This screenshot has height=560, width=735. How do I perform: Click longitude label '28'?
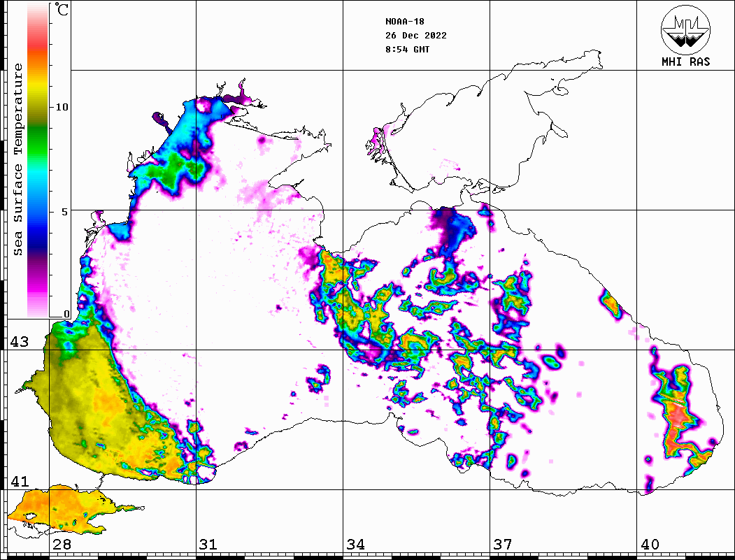point(62,545)
